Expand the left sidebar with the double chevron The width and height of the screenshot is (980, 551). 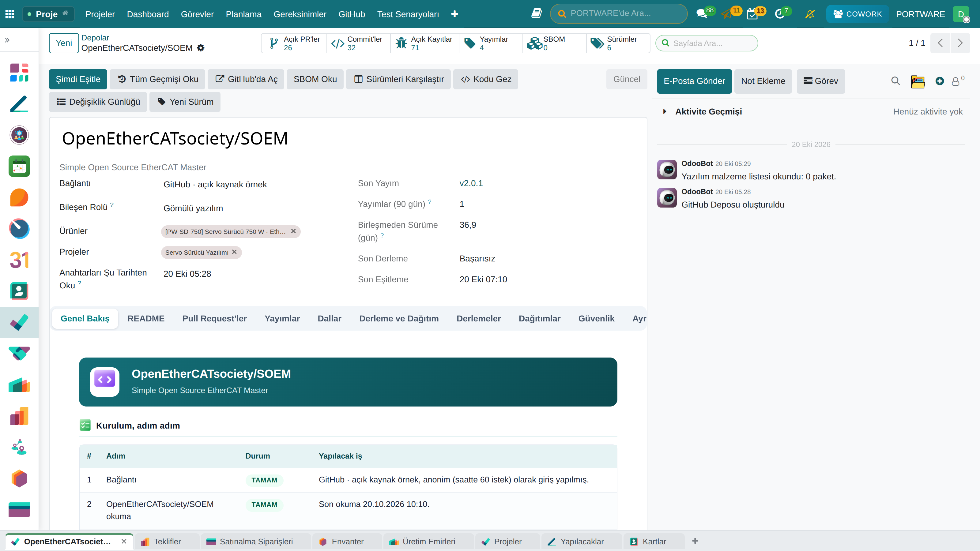pos(7,40)
